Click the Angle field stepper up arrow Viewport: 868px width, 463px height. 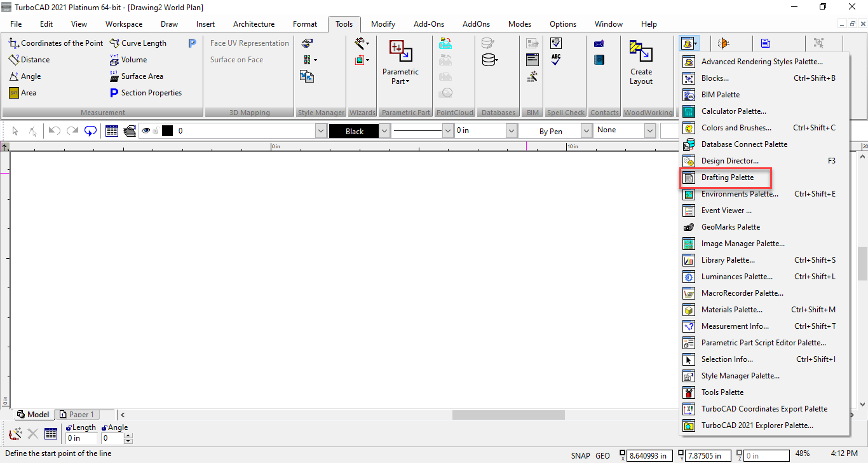128,436
